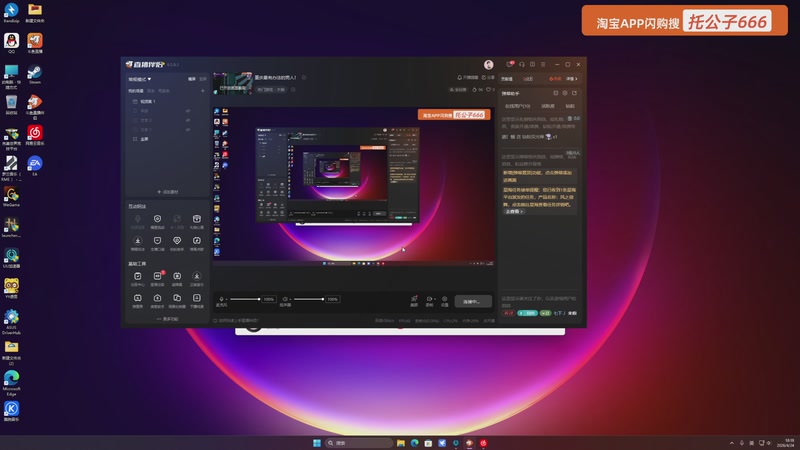Adjust the microphone volume slider
Image resolution: width=800 pixels, height=450 pixels.
(245, 299)
